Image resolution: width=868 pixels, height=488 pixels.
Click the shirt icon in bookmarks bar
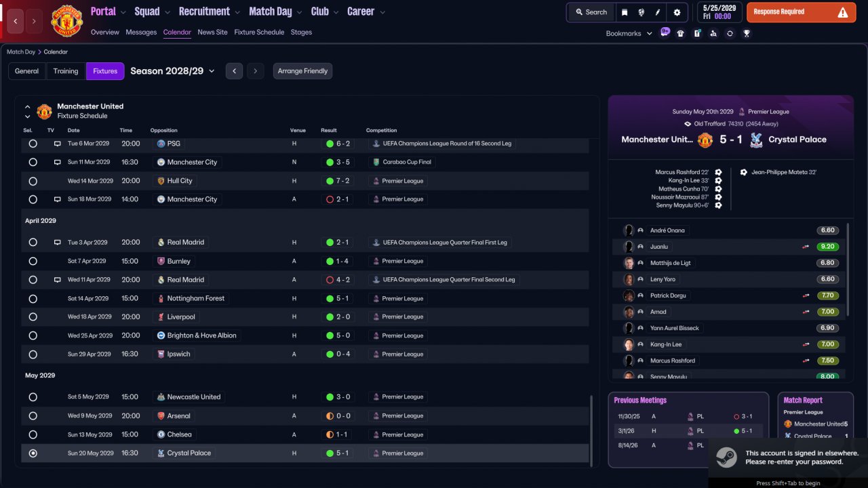pos(681,33)
